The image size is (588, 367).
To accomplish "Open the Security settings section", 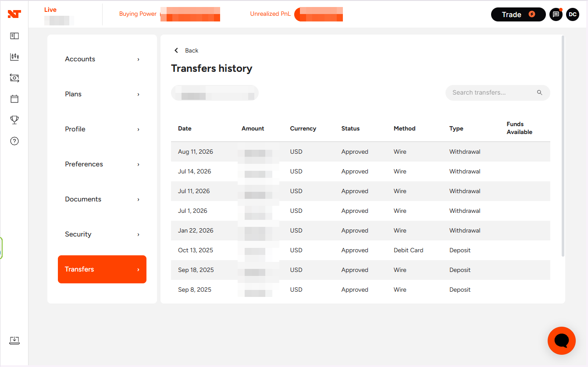I will point(102,234).
